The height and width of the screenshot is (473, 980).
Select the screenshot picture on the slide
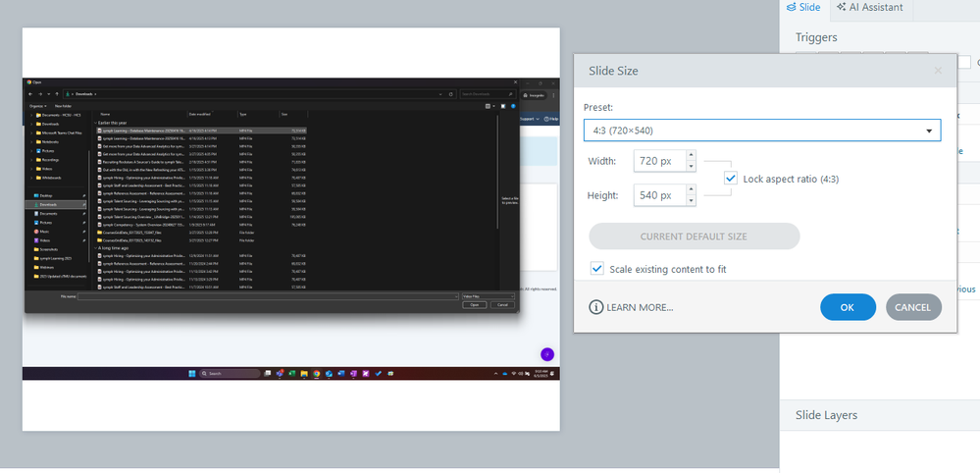click(x=291, y=229)
